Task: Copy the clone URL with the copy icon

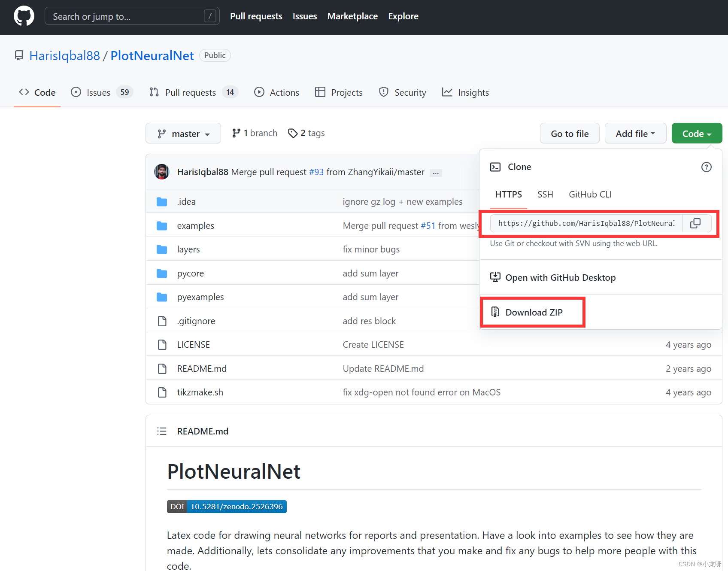Action: point(695,223)
